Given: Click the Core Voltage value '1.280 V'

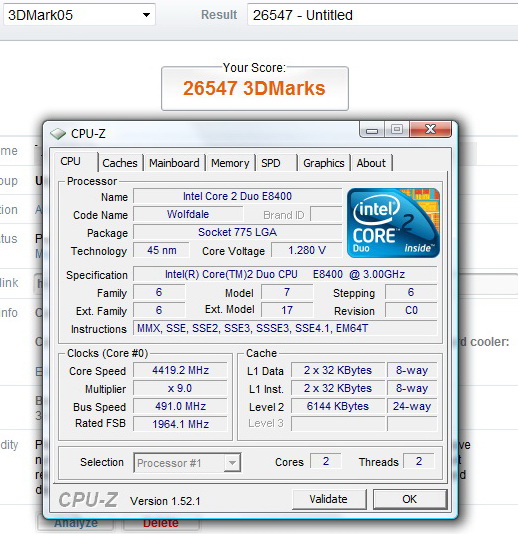Looking at the screenshot, I should tap(307, 250).
